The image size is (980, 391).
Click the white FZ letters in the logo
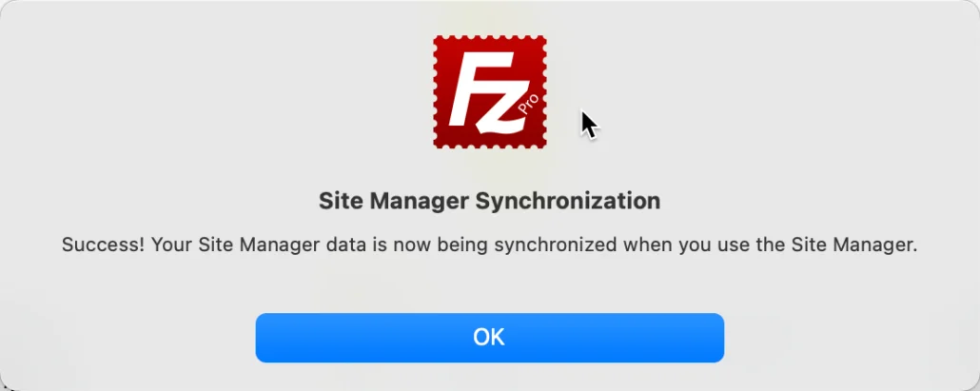489,90
